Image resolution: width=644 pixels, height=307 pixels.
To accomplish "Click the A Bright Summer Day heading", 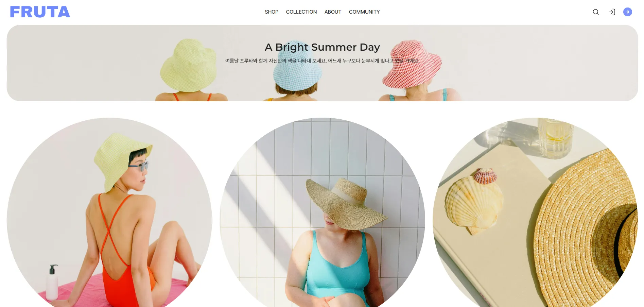I will [x=322, y=47].
